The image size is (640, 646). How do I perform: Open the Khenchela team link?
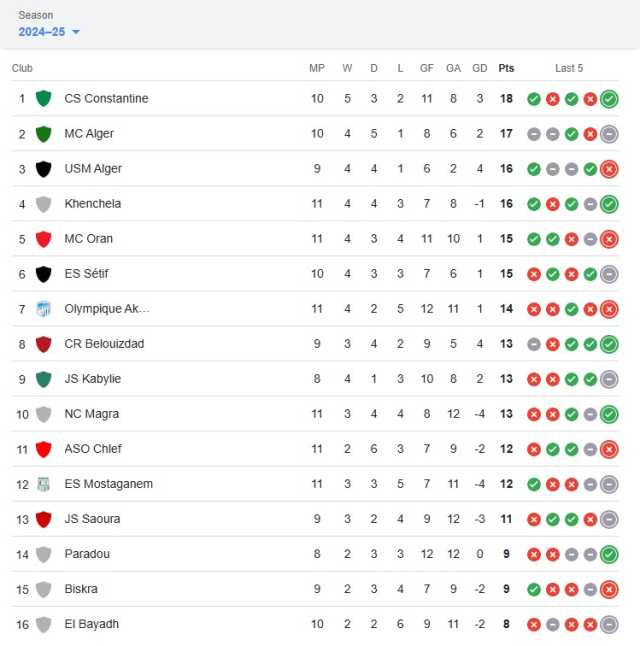93,204
